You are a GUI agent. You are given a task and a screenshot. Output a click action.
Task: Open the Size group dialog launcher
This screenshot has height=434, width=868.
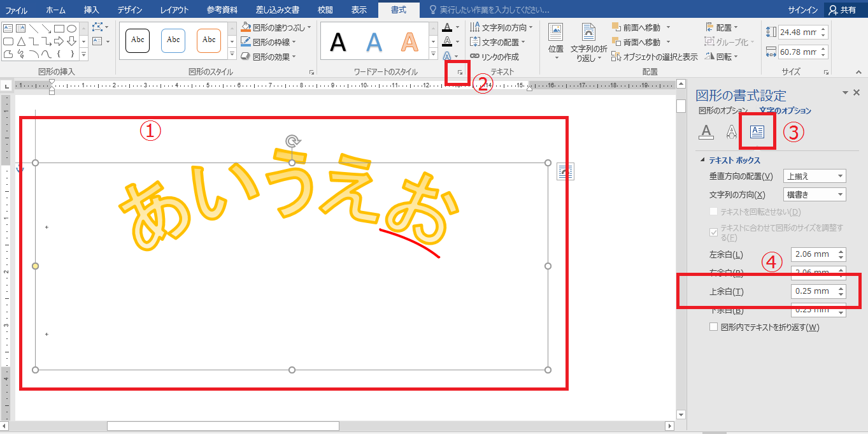pyautogui.click(x=826, y=72)
